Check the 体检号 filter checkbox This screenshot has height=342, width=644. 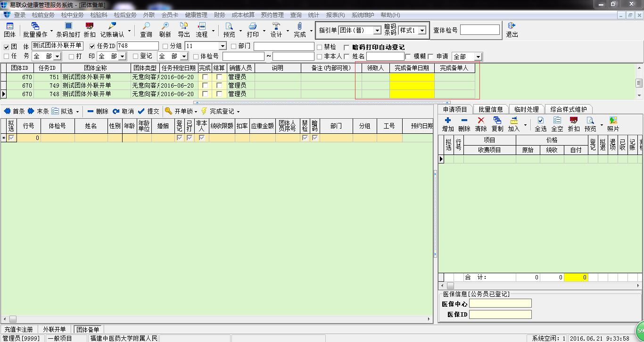(196, 57)
